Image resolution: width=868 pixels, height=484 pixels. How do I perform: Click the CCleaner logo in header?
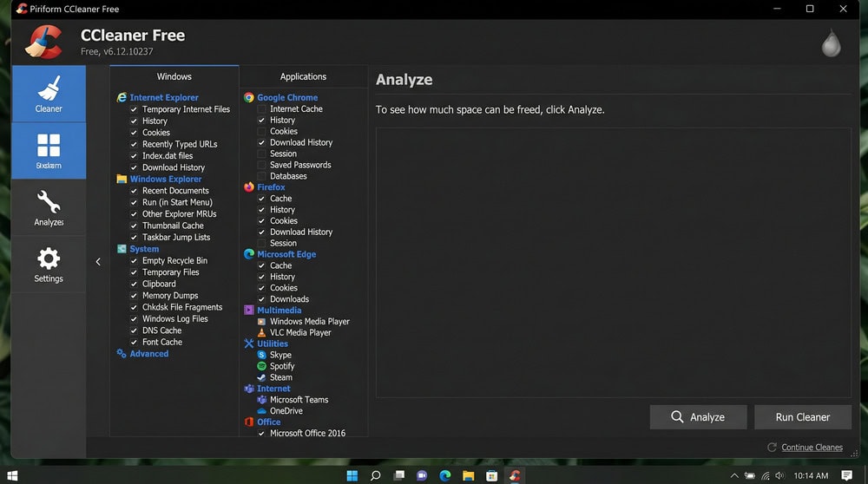(x=44, y=42)
